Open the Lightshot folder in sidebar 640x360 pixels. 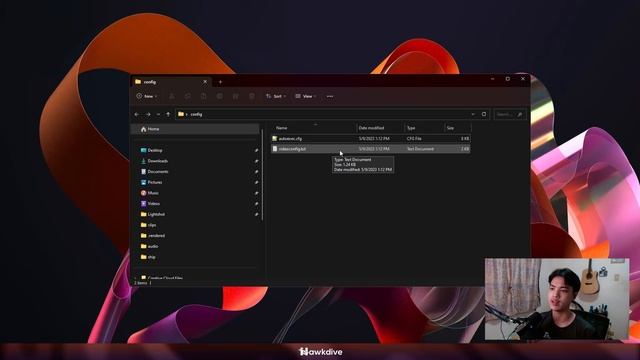tap(153, 214)
